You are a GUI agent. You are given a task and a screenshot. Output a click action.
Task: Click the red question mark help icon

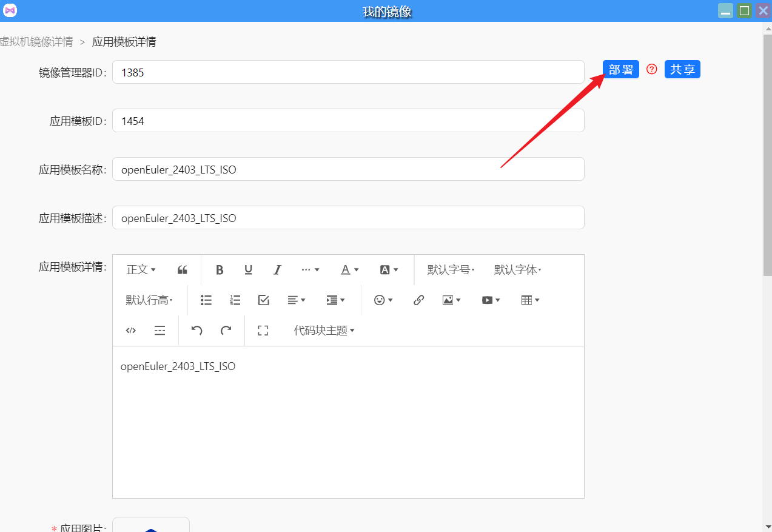coord(652,69)
